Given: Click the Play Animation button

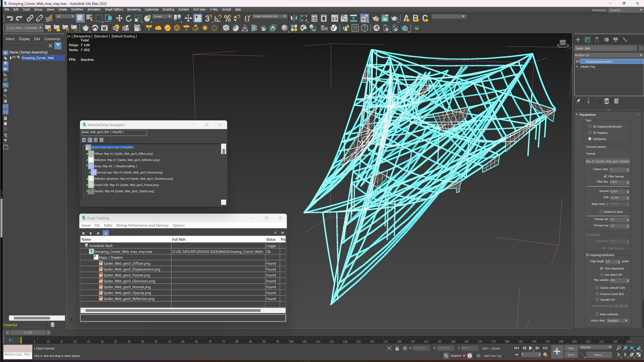Looking at the screenshot, I should coord(531,348).
